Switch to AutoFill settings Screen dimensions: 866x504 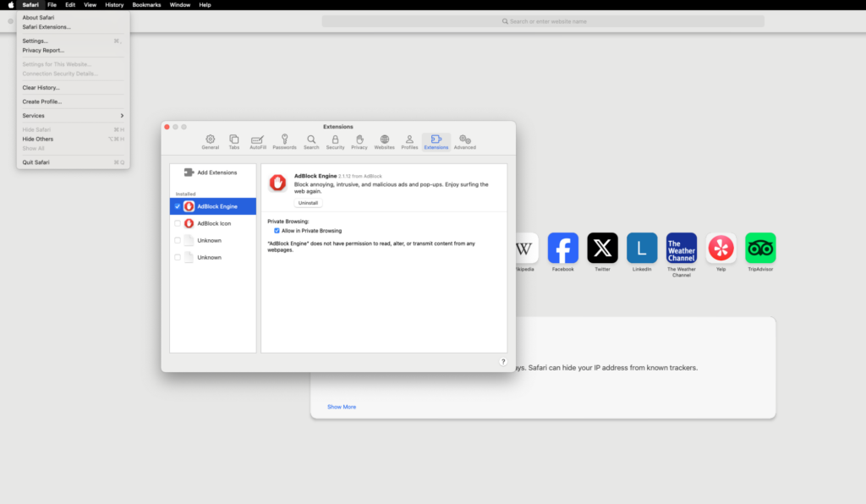[257, 142]
